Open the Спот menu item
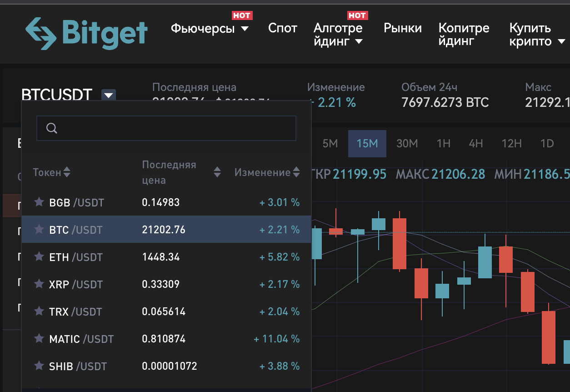 [x=283, y=28]
